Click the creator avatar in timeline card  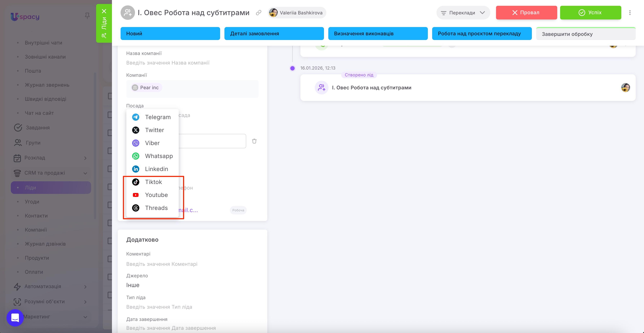tap(625, 88)
